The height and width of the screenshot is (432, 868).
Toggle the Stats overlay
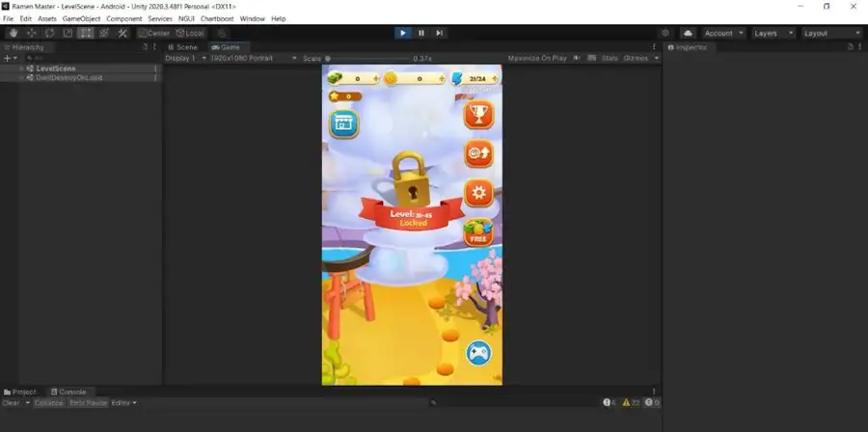coord(610,58)
